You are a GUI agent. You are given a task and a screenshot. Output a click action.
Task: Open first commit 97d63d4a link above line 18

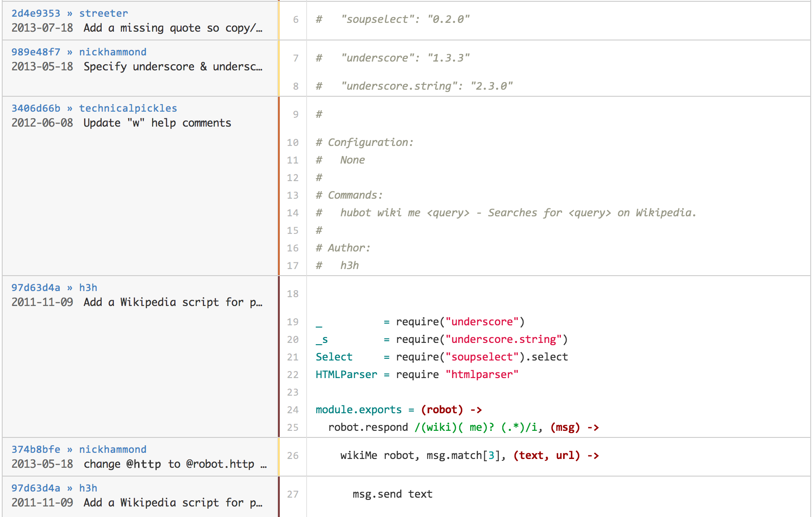tap(36, 288)
